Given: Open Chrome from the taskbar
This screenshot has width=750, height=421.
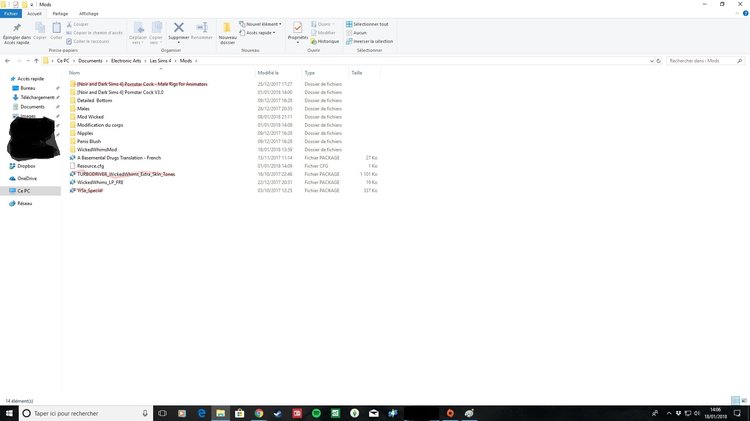Looking at the screenshot, I should (259, 413).
